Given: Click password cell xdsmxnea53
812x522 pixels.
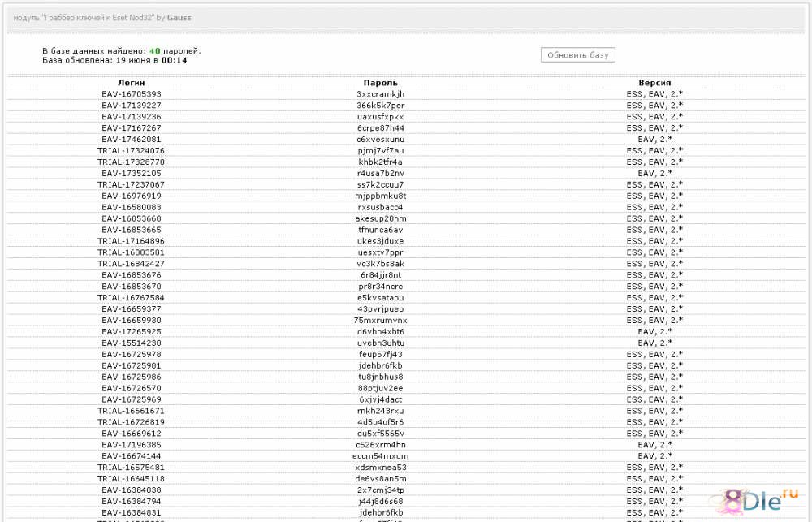Looking at the screenshot, I should click(x=381, y=468).
